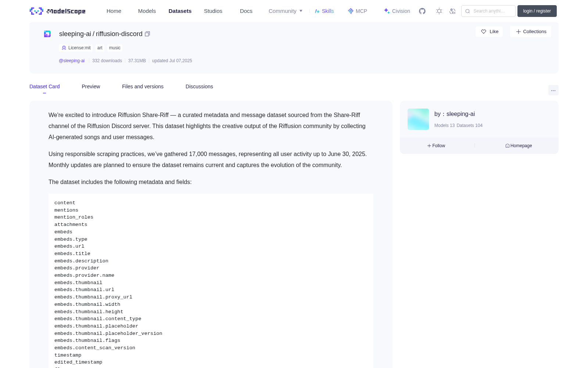Toggle the light/dark theme sun icon

click(439, 11)
